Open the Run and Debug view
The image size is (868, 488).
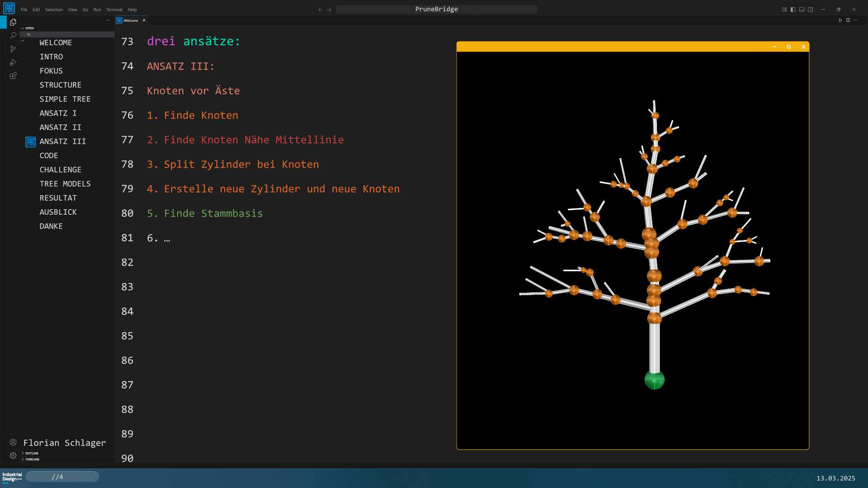click(x=13, y=62)
